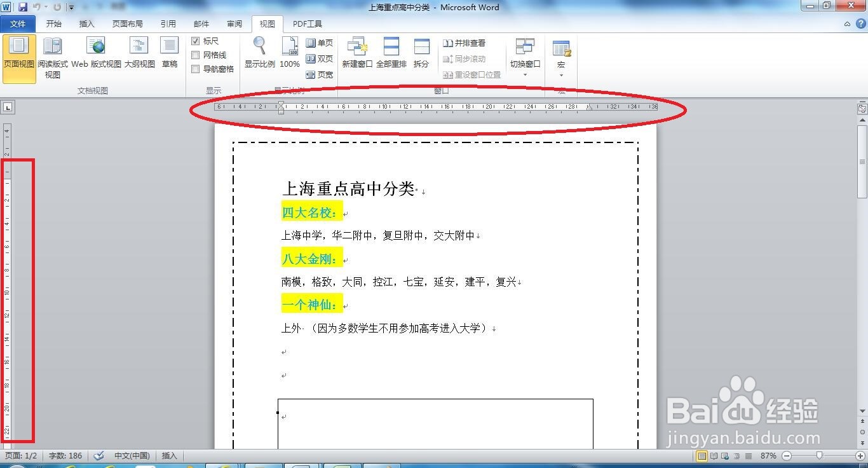Click page count 页面: 1/2 in status bar
The height and width of the screenshot is (468, 868).
[x=22, y=455]
